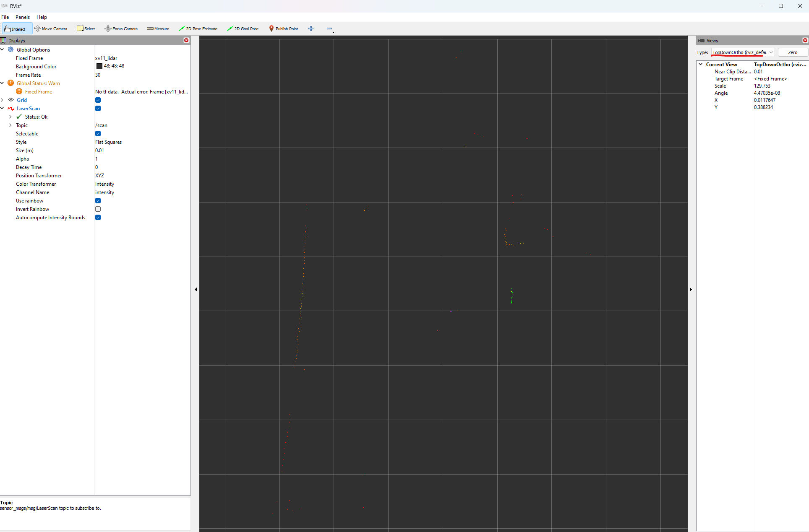Disable the Grid display checkbox

click(98, 100)
